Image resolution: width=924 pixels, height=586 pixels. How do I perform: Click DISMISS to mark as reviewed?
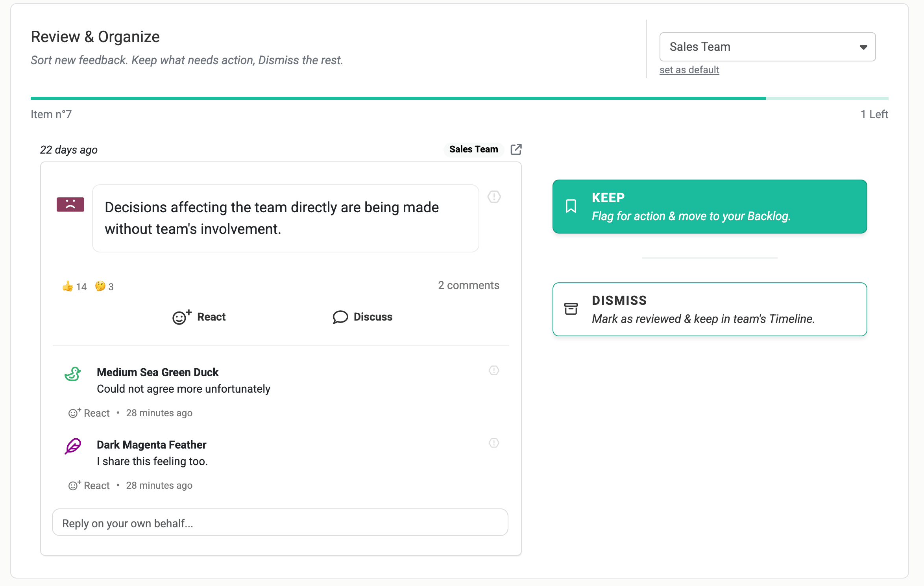(x=710, y=309)
